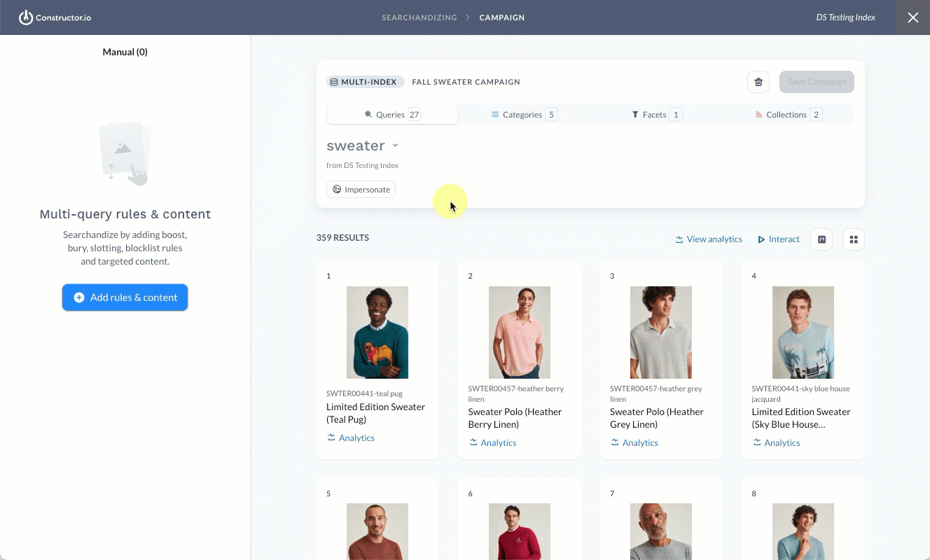Switch to the Categories tab
Screen dimensions: 930x560
pyautogui.click(x=524, y=114)
